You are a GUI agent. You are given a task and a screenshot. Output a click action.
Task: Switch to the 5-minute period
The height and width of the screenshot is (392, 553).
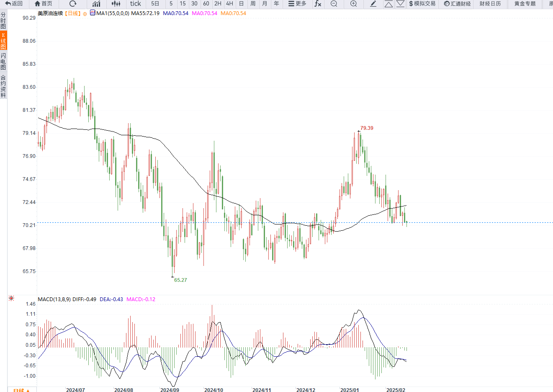[171, 4]
